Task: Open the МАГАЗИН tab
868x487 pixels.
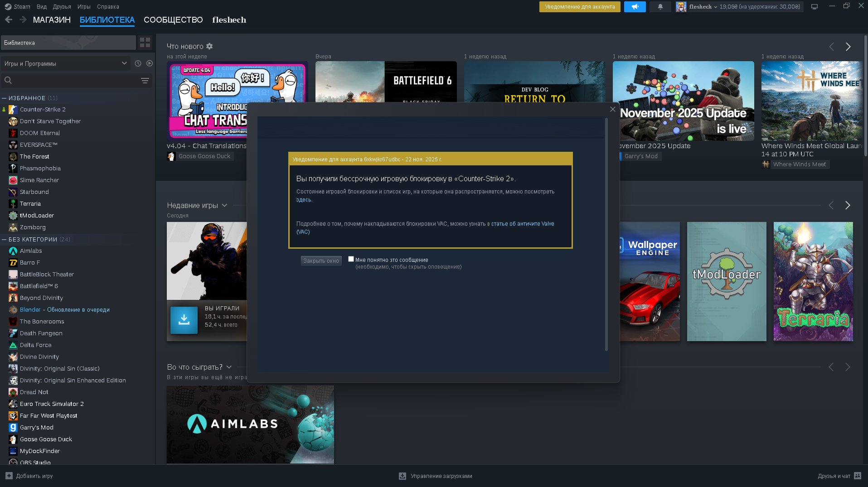Action: pos(52,20)
